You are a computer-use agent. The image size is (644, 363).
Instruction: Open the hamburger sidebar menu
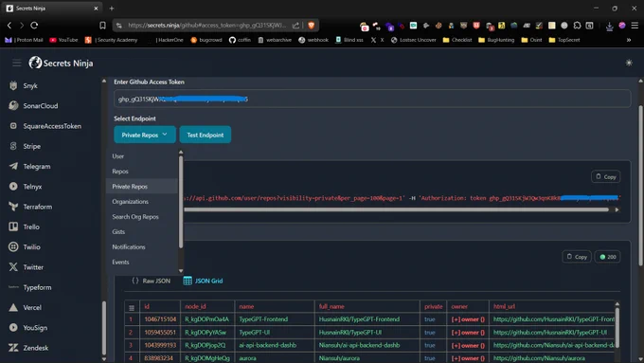click(x=16, y=63)
